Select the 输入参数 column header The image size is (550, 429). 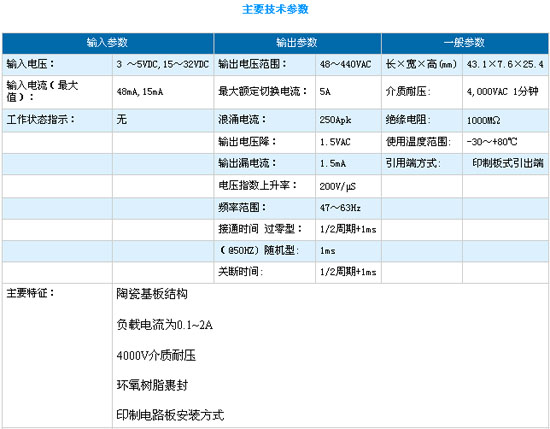click(x=108, y=43)
